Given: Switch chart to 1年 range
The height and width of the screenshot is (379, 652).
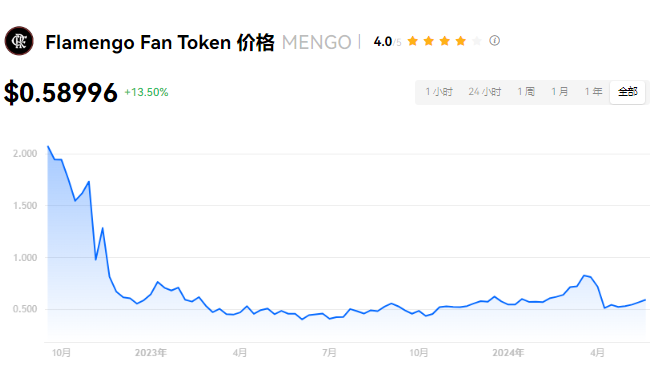Looking at the screenshot, I should point(593,92).
